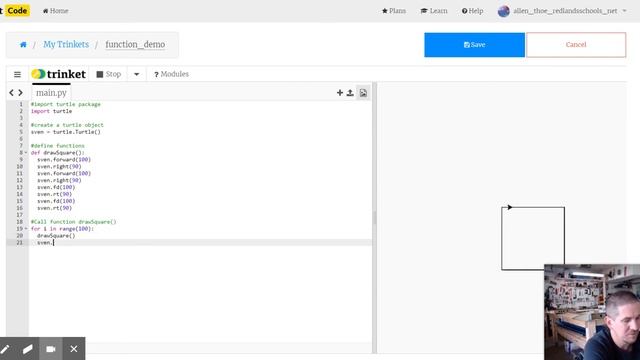Collapse the def drawSquare fold arrow on line 8
The width and height of the screenshot is (640, 360).
pyautogui.click(x=26, y=153)
